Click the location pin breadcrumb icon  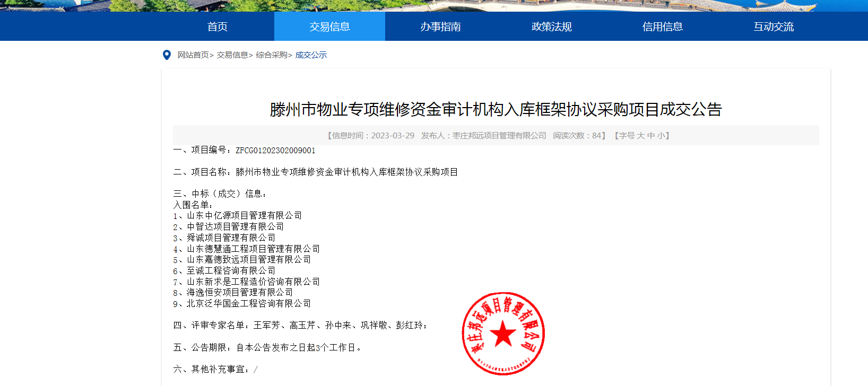(167, 55)
